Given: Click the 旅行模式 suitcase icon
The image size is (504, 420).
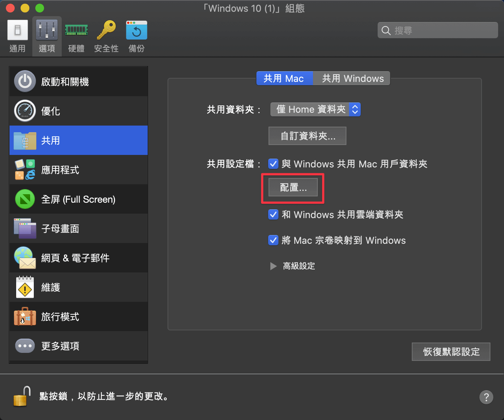Looking at the screenshot, I should [25, 316].
